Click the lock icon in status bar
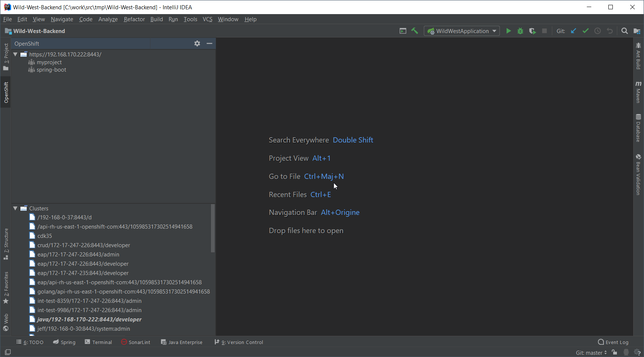The height and width of the screenshot is (357, 644). (x=615, y=352)
